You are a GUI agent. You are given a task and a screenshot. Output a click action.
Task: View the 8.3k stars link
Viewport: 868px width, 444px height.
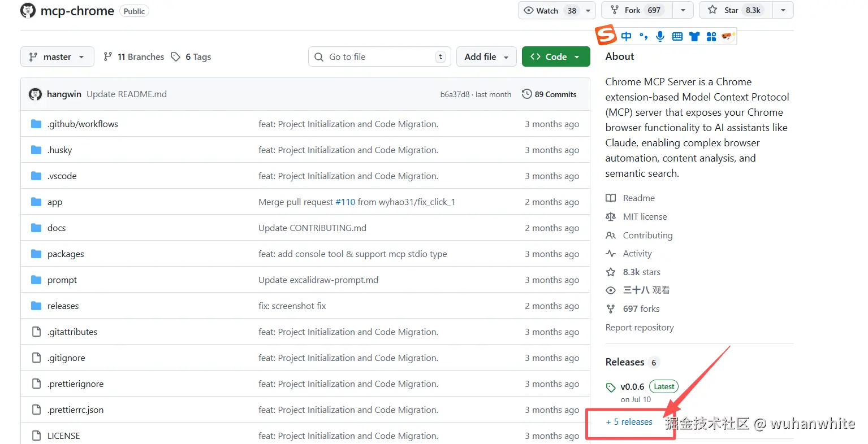tap(633, 272)
